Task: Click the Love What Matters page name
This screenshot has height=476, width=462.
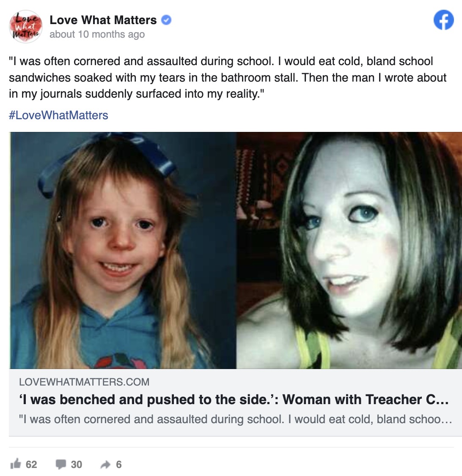Action: [103, 20]
